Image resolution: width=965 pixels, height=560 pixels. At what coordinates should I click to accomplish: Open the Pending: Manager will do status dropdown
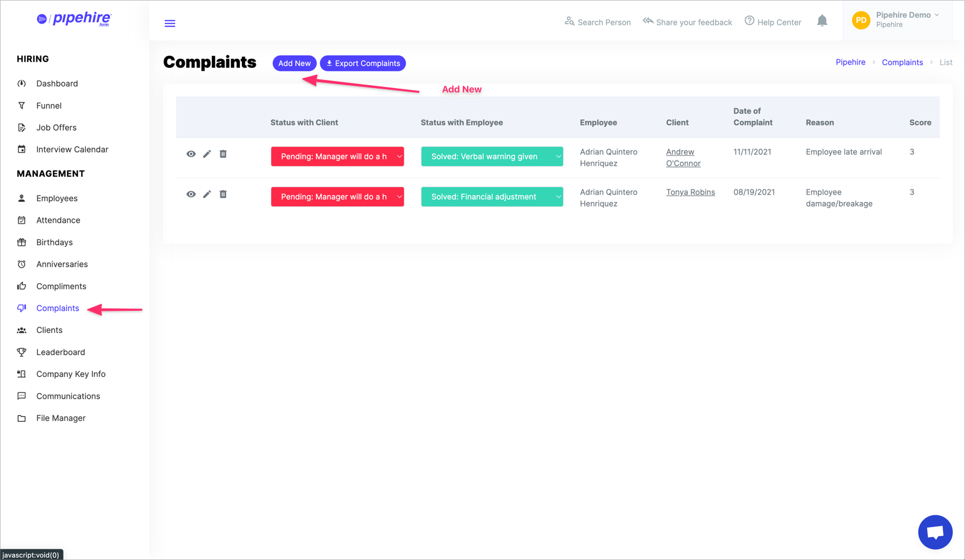coord(337,156)
